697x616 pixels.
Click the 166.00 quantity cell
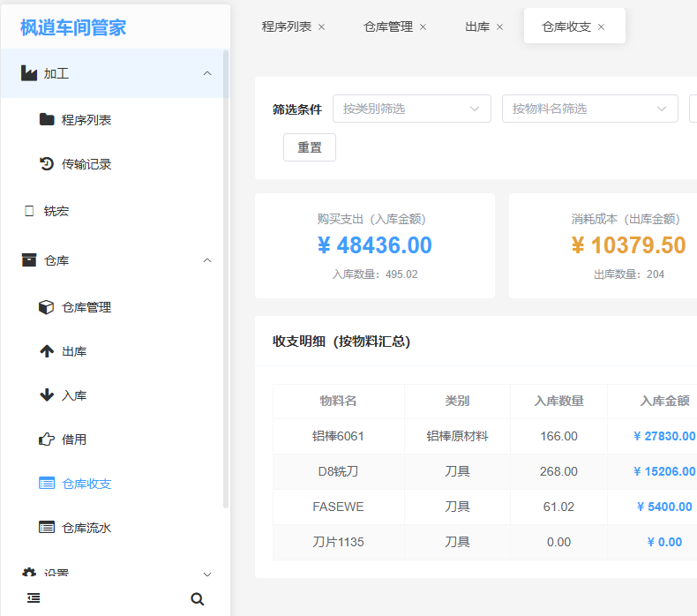(x=558, y=436)
